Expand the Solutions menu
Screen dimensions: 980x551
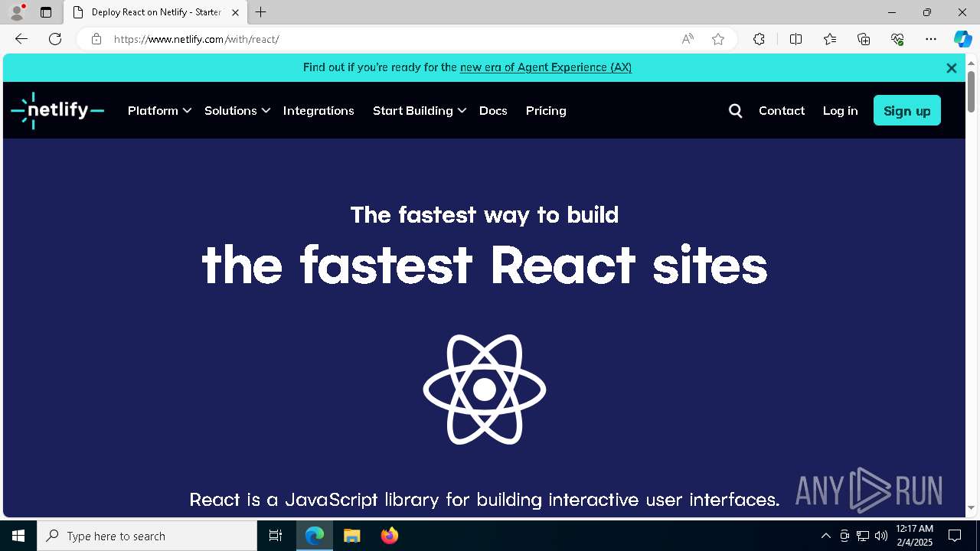tap(237, 111)
